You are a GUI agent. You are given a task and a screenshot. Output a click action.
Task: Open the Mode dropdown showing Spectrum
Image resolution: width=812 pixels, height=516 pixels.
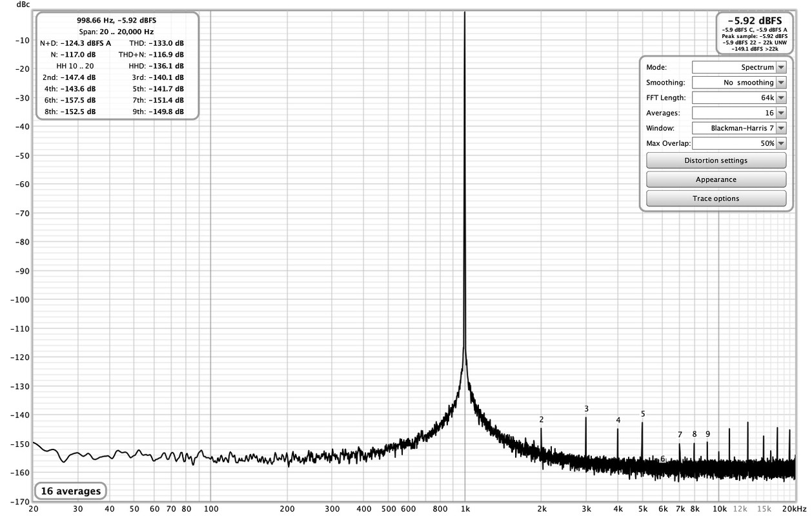[739, 67]
